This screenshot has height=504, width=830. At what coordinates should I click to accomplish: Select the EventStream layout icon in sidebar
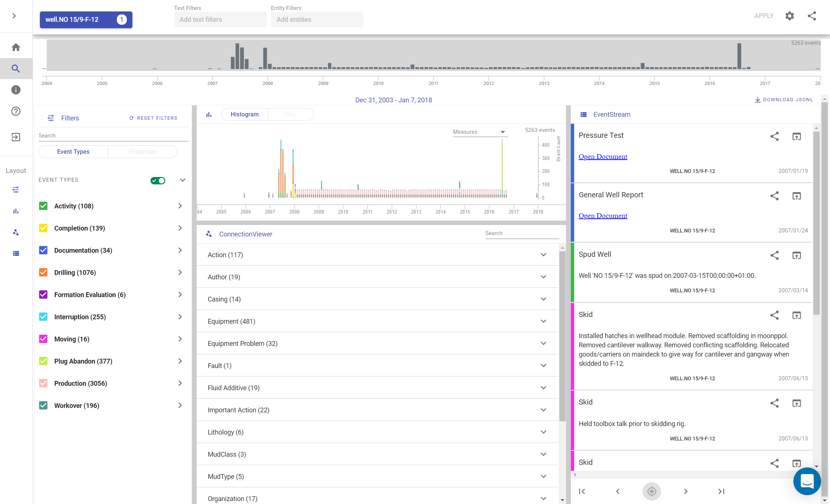tap(16, 253)
